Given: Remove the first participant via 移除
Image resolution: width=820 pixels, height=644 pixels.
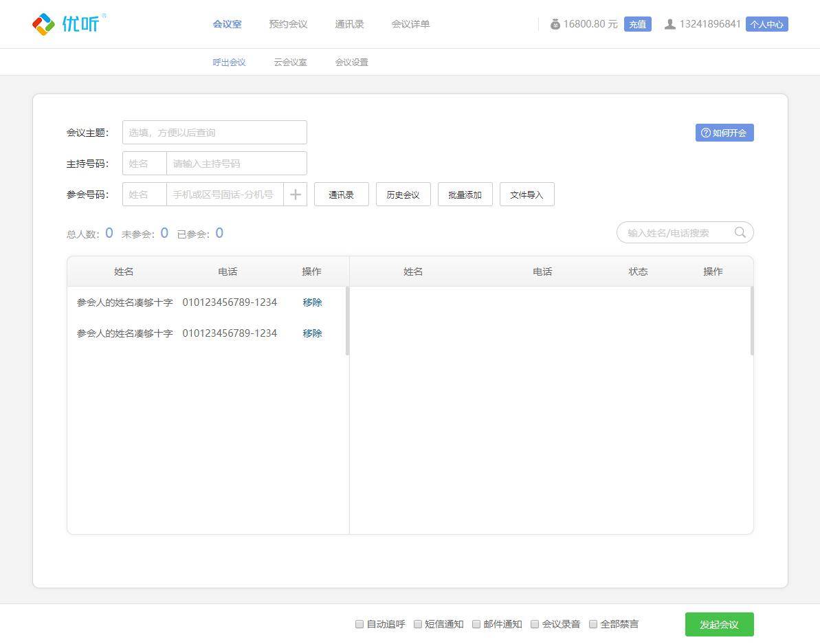Looking at the screenshot, I should click(312, 302).
